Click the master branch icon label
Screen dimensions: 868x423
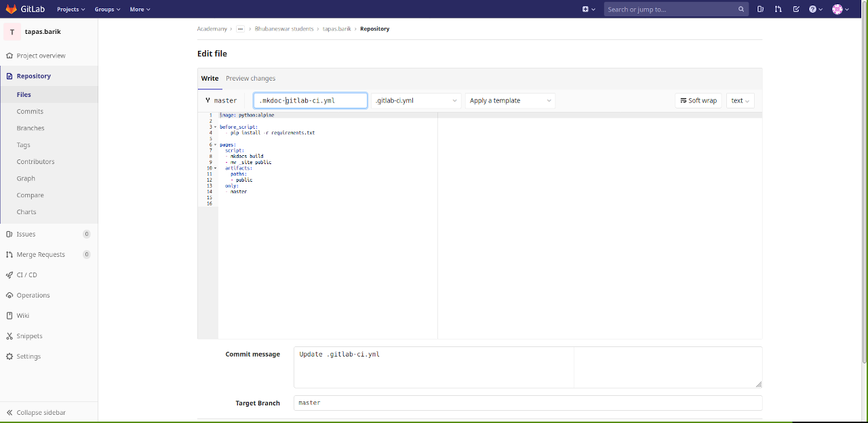coord(221,100)
